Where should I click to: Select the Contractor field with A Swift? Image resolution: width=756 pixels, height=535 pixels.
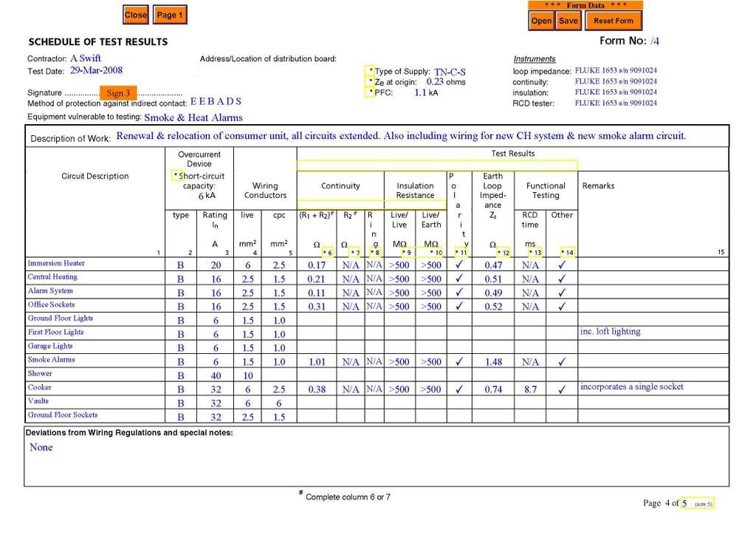pos(86,58)
